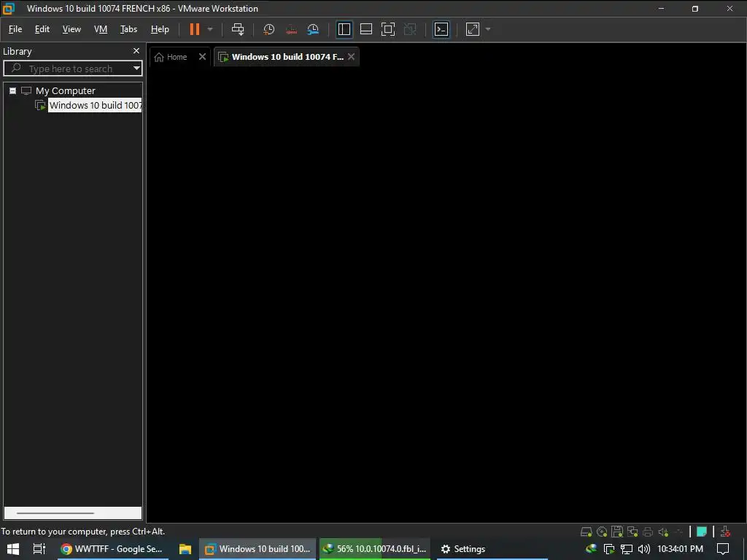The image size is (747, 560).
Task: Open the VM menu
Action: coord(101,29)
